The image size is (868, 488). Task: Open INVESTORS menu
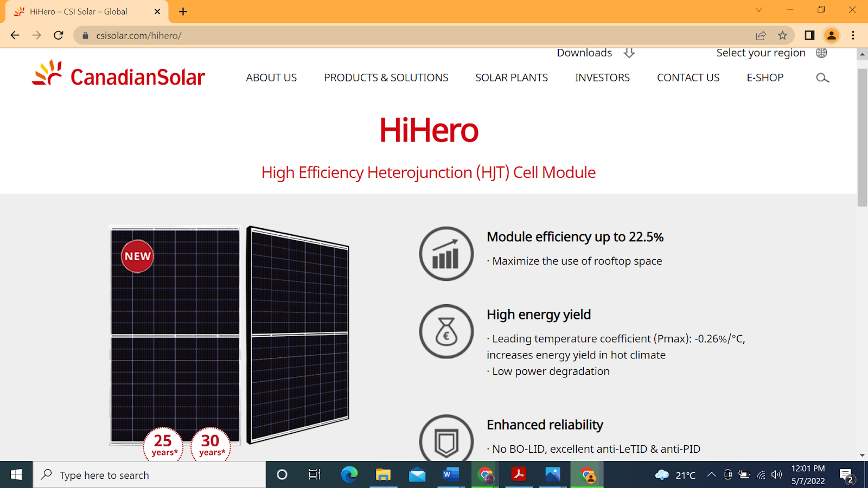pyautogui.click(x=602, y=78)
